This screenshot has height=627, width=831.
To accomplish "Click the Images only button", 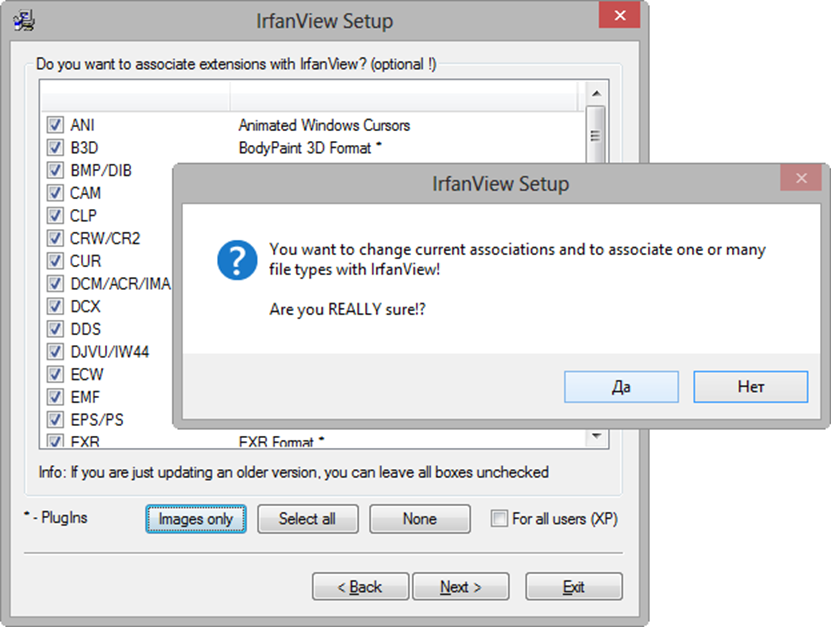I will [196, 519].
